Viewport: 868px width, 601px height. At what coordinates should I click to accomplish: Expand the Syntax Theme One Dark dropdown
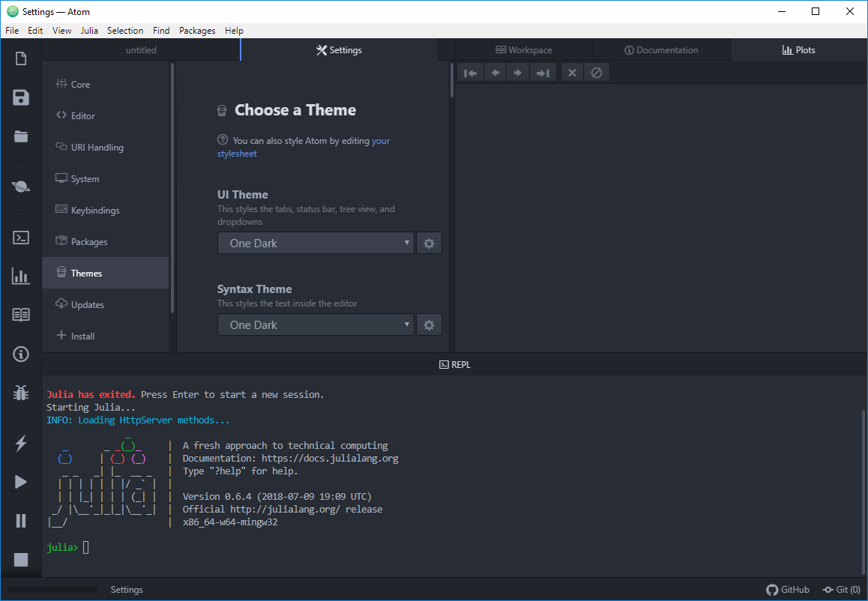tap(316, 325)
